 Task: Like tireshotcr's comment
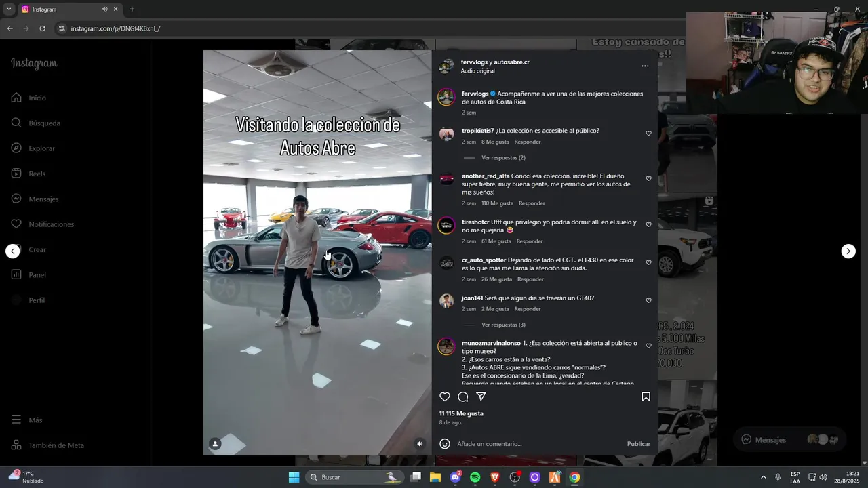point(648,225)
